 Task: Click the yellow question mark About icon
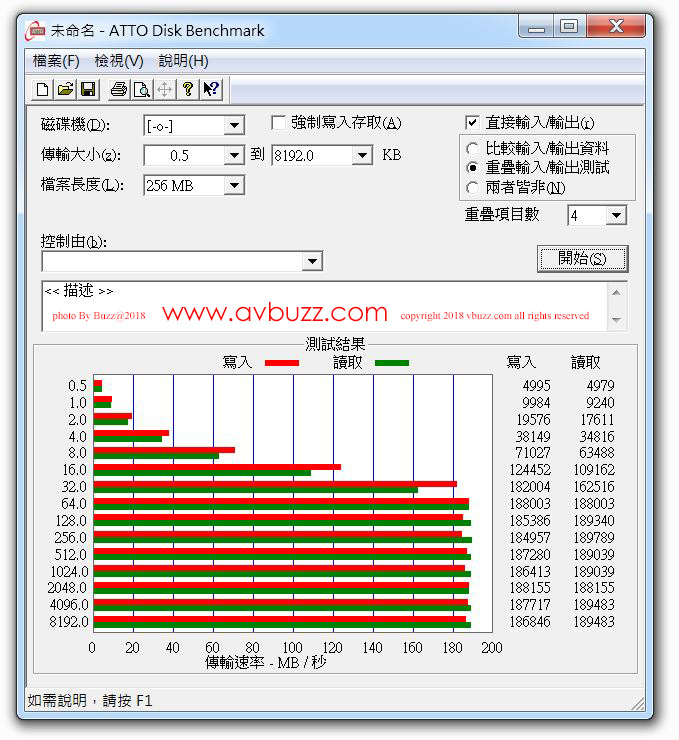[187, 89]
